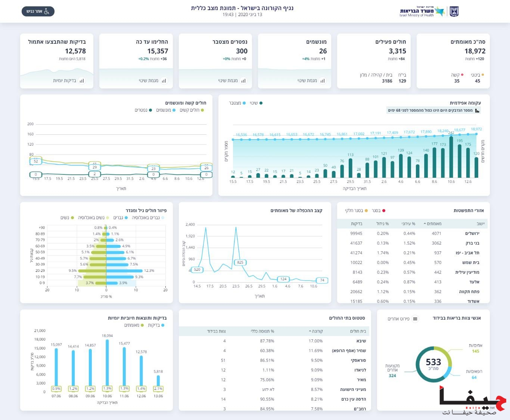Screen dimensions: 510x420
Task: Toggle the tests legend in daily tests chart
Action: pos(162,325)
